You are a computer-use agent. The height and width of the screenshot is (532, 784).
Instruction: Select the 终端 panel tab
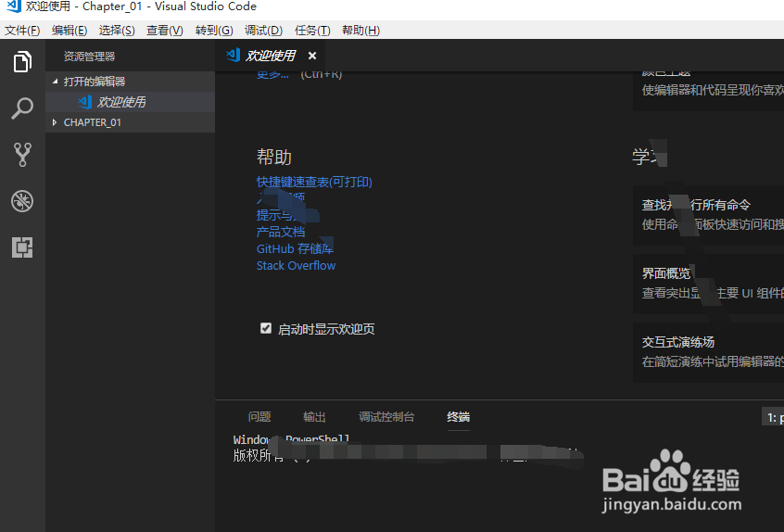pyautogui.click(x=458, y=416)
